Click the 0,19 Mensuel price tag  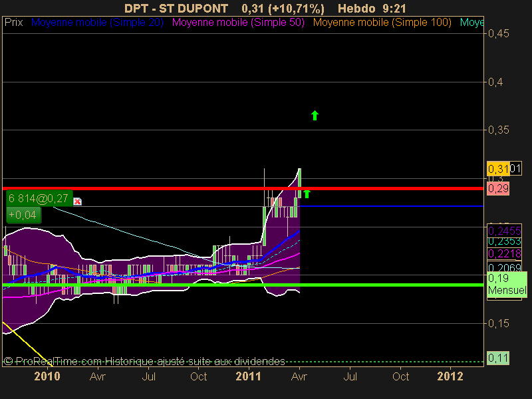point(507,285)
